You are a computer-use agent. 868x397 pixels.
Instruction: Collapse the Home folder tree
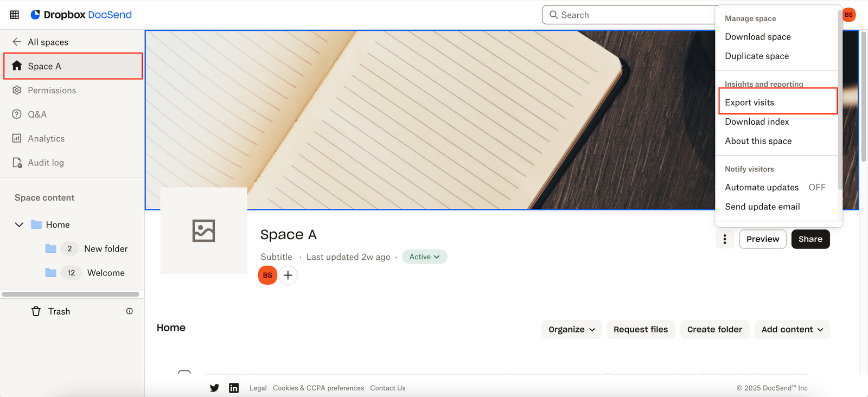pos(19,225)
